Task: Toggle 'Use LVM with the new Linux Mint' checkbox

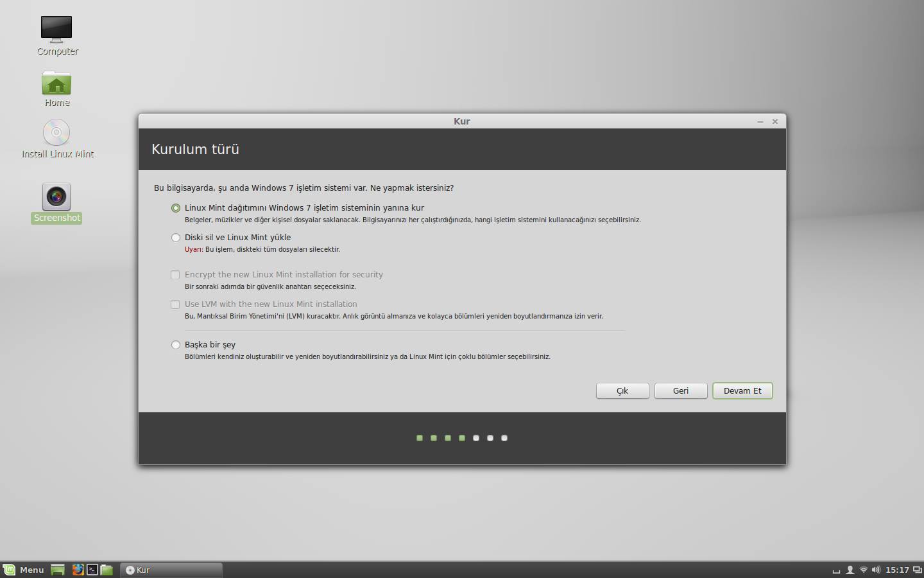Action: pyautogui.click(x=175, y=304)
